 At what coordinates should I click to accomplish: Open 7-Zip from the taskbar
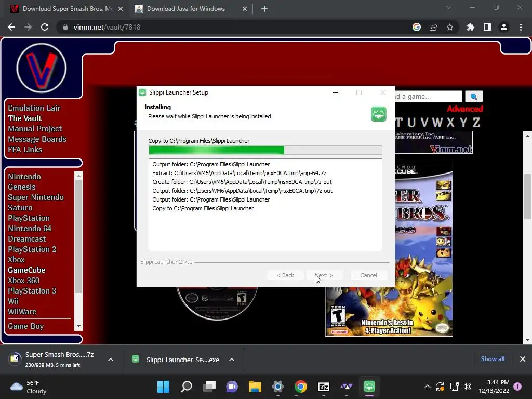tap(323, 387)
